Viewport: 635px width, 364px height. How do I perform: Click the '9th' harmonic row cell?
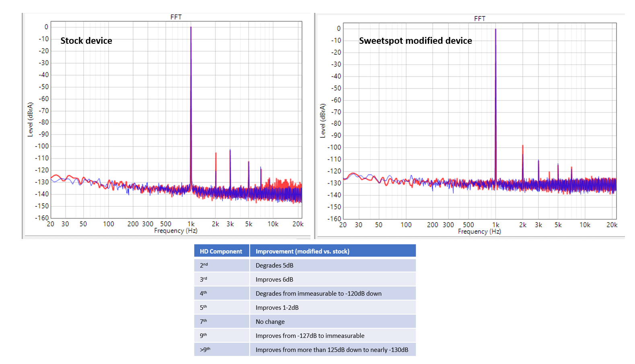tap(222, 335)
